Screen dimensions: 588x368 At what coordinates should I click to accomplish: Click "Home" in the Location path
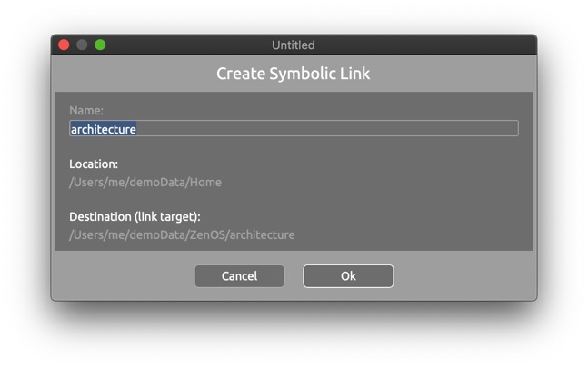point(205,182)
